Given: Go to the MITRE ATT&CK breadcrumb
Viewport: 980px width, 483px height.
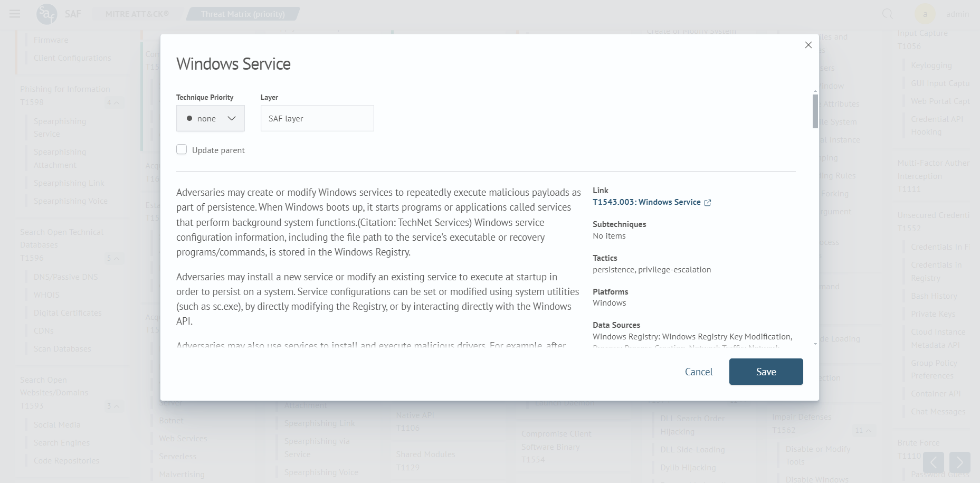Looking at the screenshot, I should 137,14.
